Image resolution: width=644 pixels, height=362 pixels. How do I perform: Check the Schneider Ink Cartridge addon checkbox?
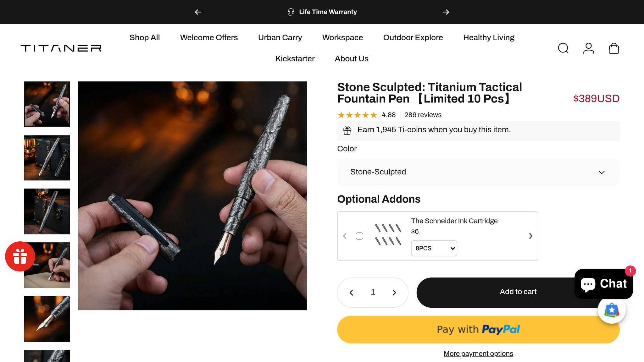tap(359, 236)
